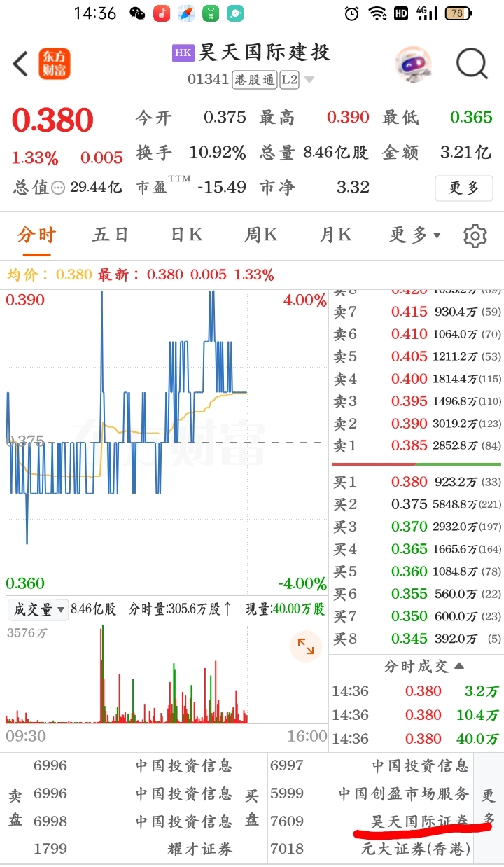Screen dimensions: 504x867
Task: Tap the fullscreen expand chart icon
Action: pyautogui.click(x=306, y=646)
